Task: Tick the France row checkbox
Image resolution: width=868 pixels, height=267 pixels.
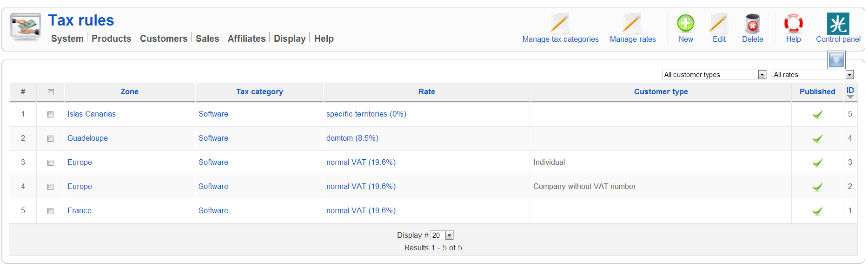Action: click(50, 211)
